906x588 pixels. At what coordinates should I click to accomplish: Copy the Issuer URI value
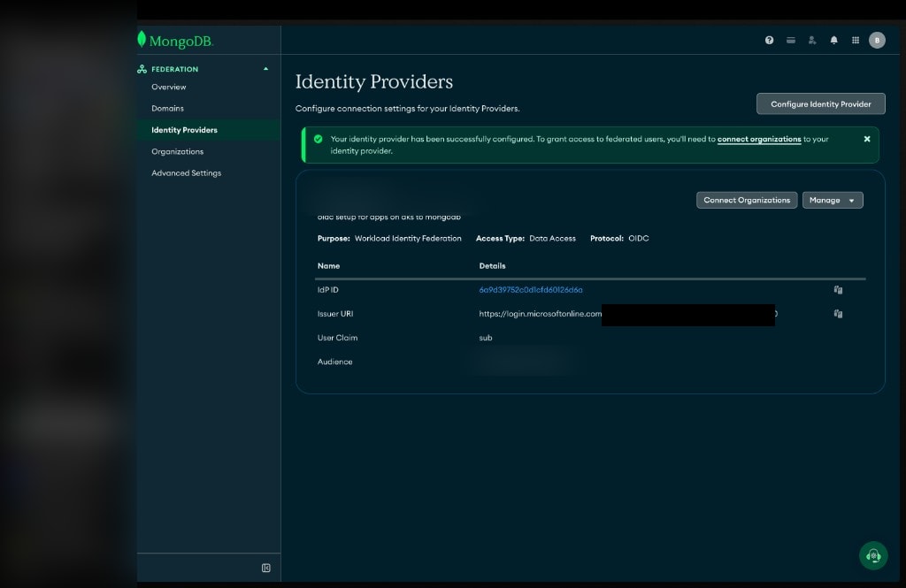point(838,314)
